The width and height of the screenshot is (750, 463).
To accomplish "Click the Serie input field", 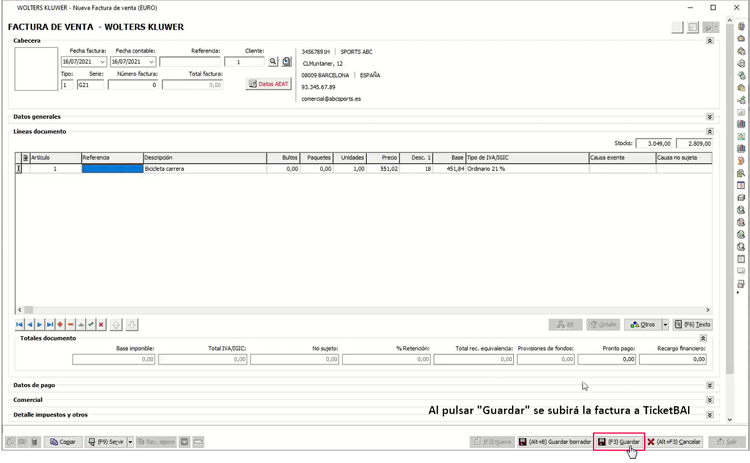I will tap(90, 85).
